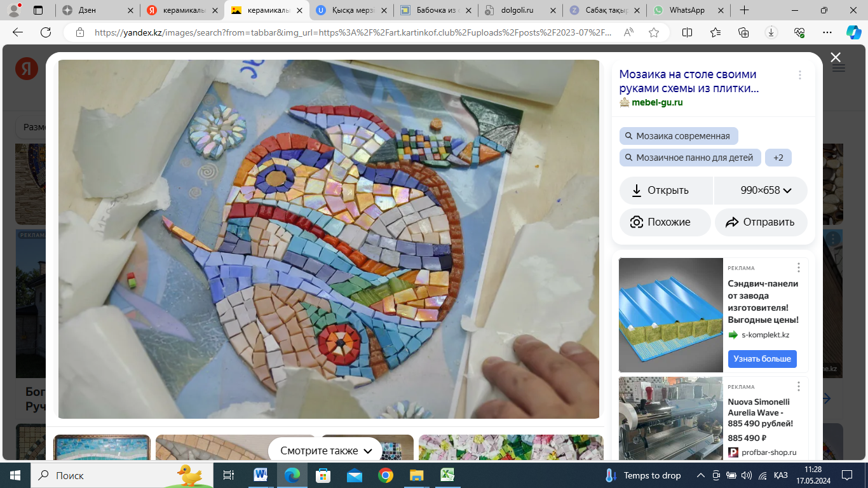
Task: Switch to the WhatsApp tab
Action: click(689, 10)
